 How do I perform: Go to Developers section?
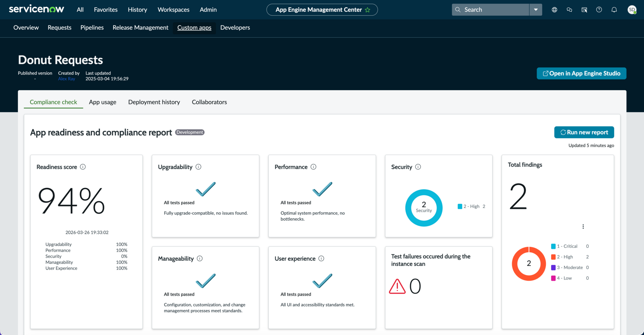(x=235, y=28)
